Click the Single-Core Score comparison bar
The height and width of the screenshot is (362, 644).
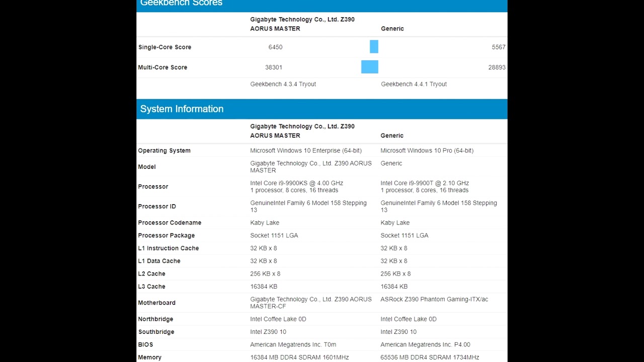point(374,47)
